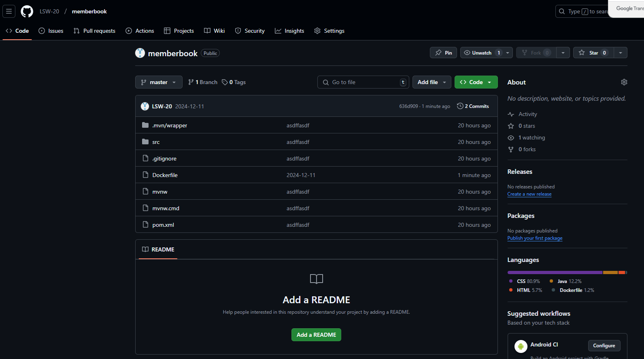This screenshot has height=359, width=644.
Task: Click the tag icon next to 0 Tags
Action: coord(225,82)
